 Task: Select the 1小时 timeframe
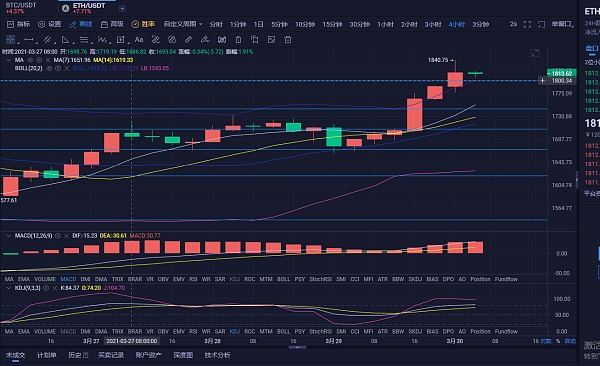(385, 24)
